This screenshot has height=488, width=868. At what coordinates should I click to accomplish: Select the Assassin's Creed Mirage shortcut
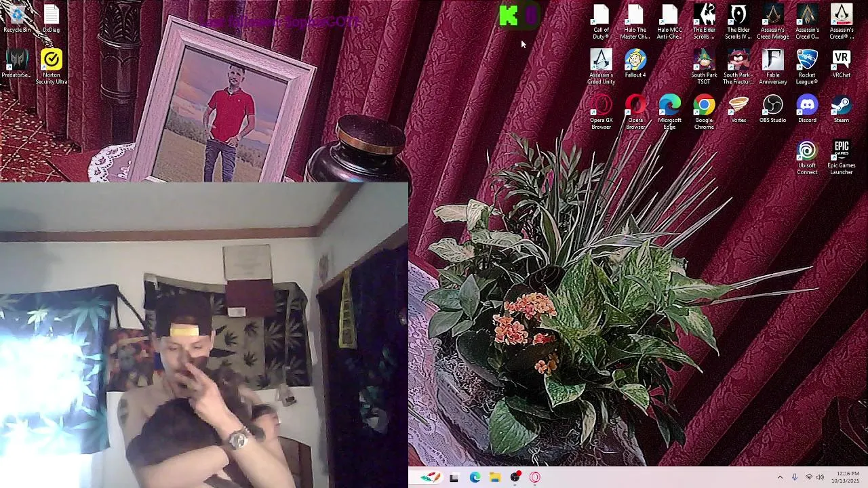[x=773, y=22]
